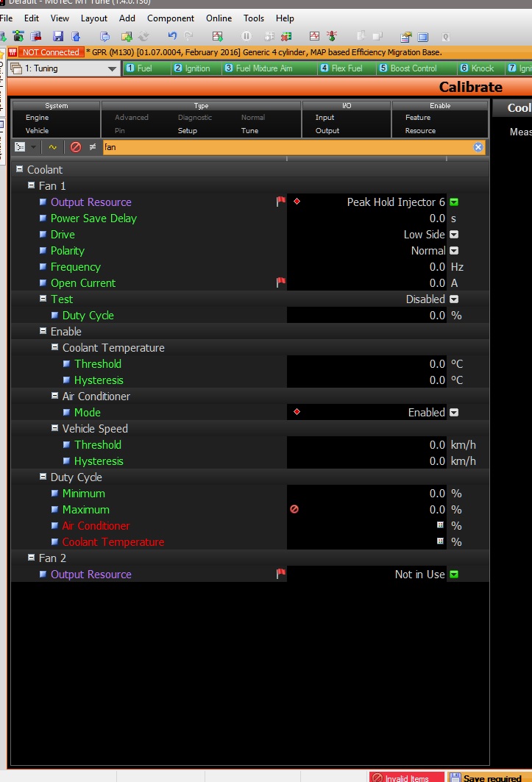
Task: Collapse the Fan 2 tree node
Action: [31, 557]
